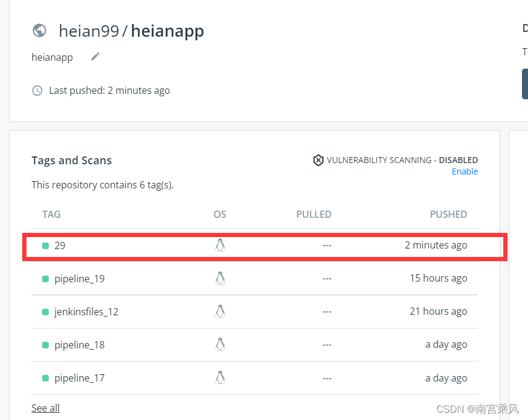This screenshot has height=420, width=528.
Task: Click the Linux penguin icon for pipeline_18
Action: [220, 345]
